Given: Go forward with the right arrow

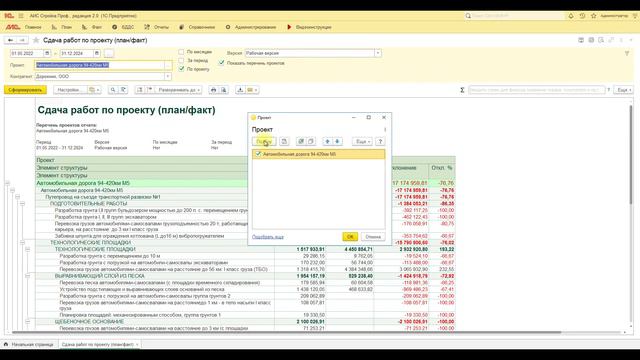Looking at the screenshot, I should [22, 40].
